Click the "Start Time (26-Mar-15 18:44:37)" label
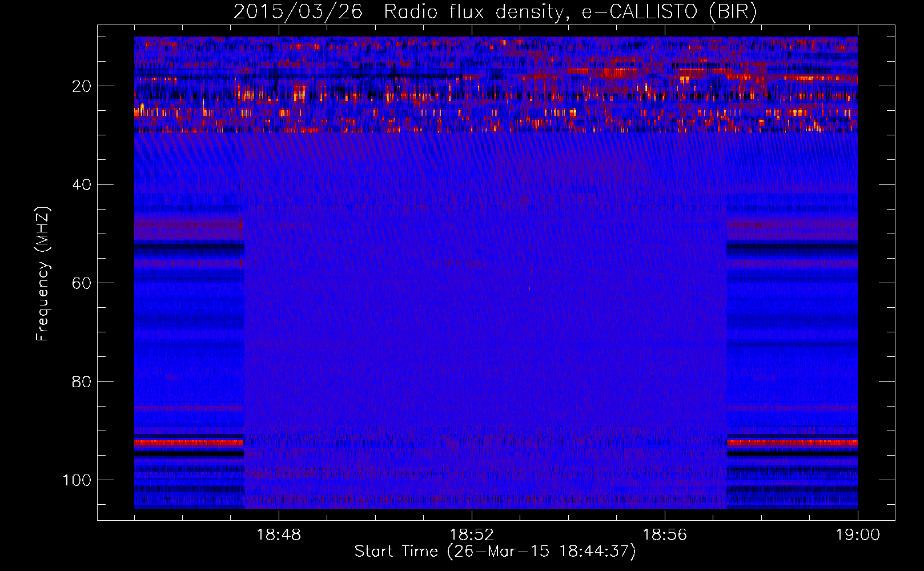Image resolution: width=924 pixels, height=571 pixels. pyautogui.click(x=495, y=552)
